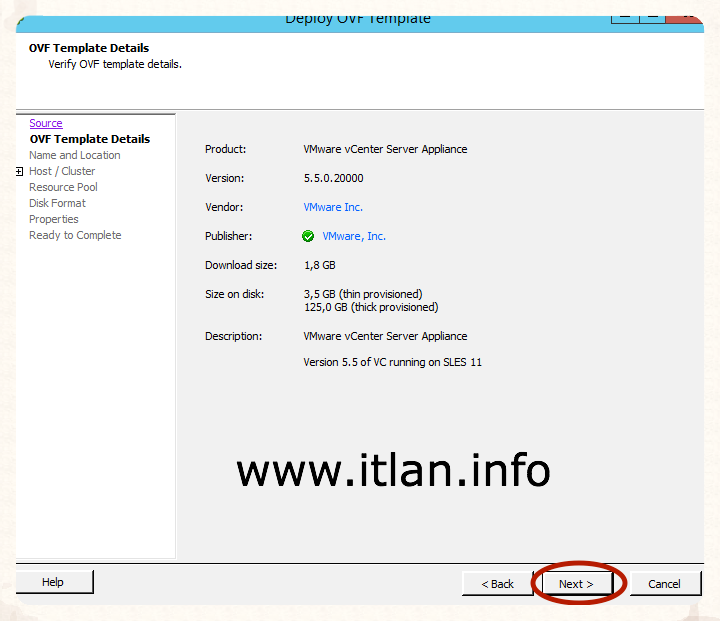
Task: Open the VMware Inc. vendor link
Action: point(333,207)
